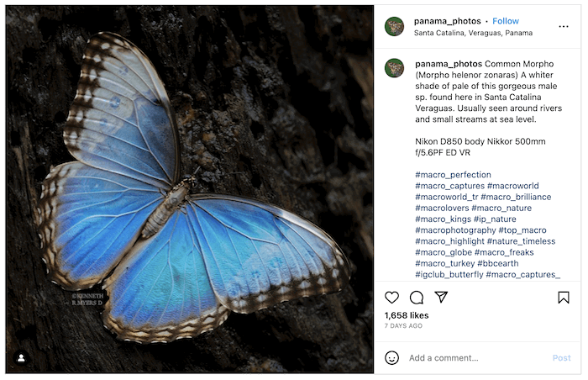Open emoji picker smiley icon
This screenshot has height=380, width=588.
pyautogui.click(x=392, y=358)
